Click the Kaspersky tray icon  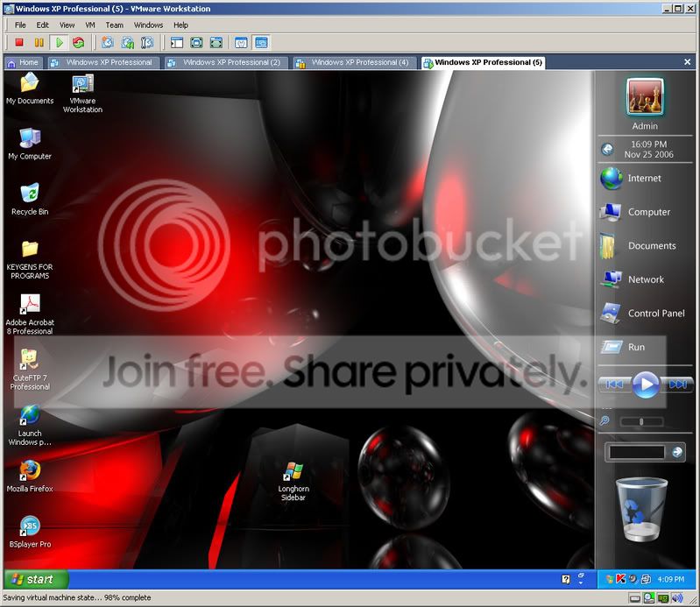(x=620, y=579)
